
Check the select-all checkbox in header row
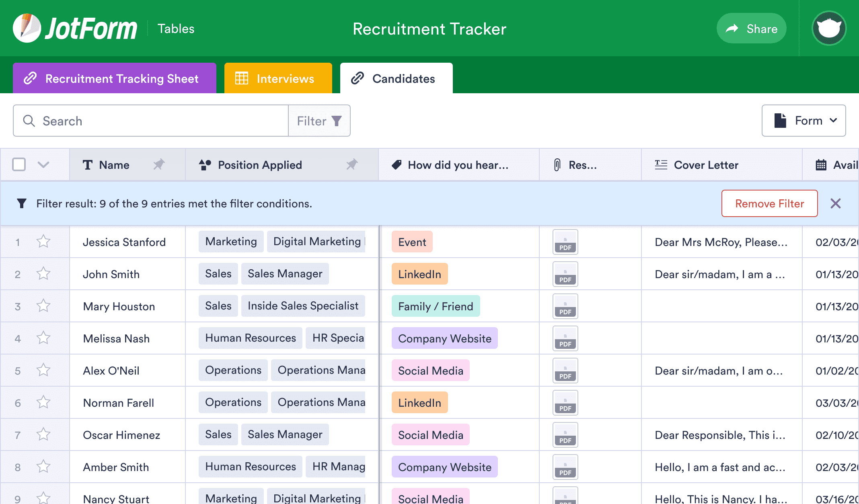click(x=19, y=164)
